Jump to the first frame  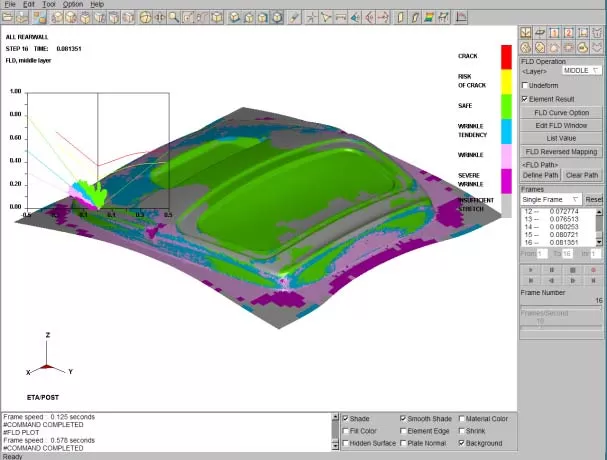click(531, 280)
